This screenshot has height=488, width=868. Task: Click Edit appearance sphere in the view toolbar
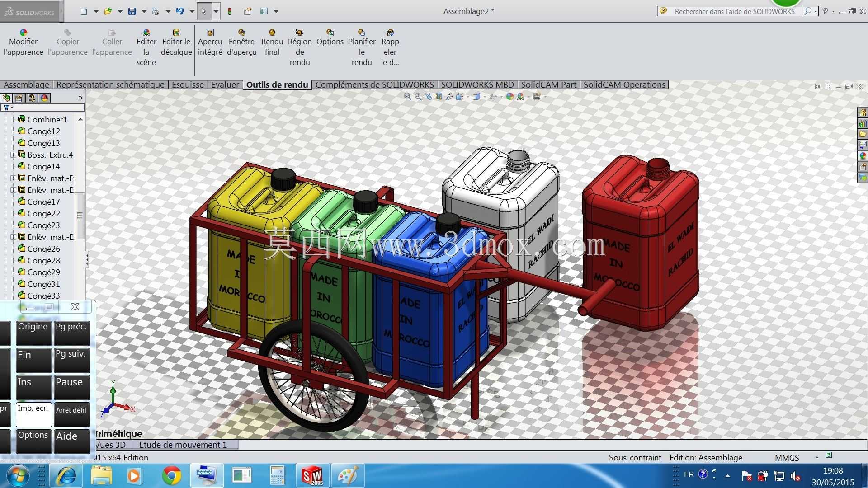(x=510, y=96)
